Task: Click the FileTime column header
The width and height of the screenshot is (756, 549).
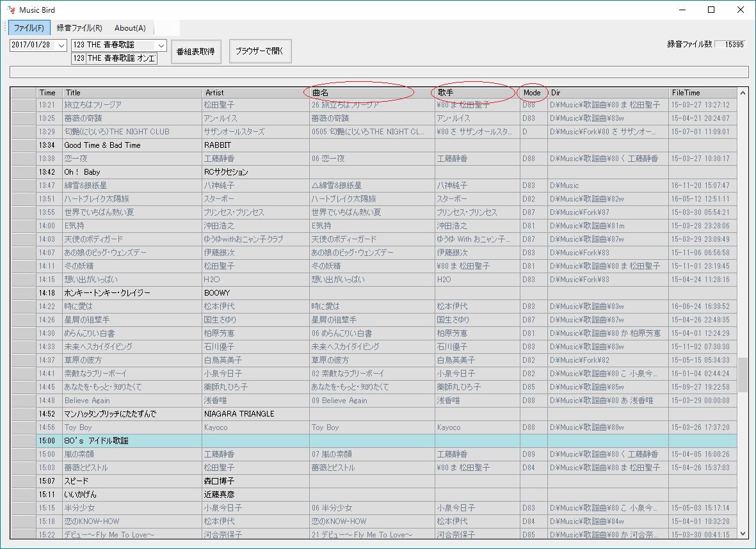Action: click(702, 93)
